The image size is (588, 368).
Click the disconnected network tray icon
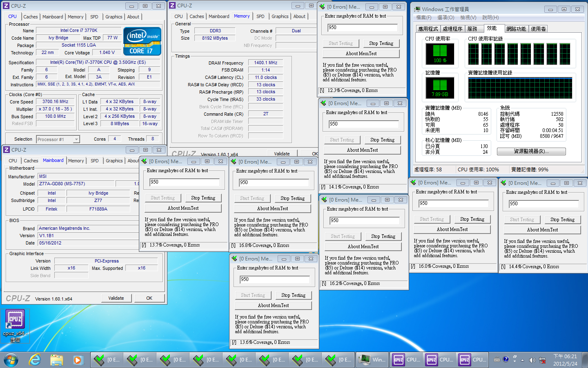pos(543,360)
